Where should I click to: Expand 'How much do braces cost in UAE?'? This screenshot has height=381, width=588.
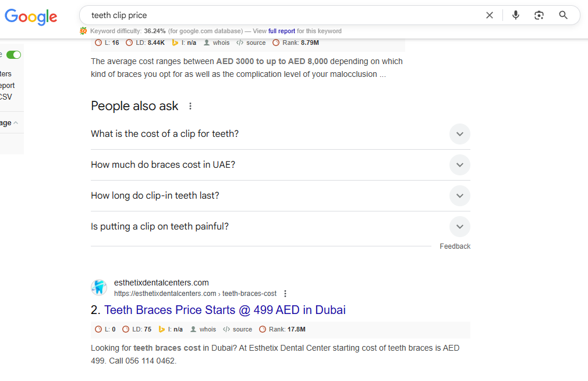pos(460,165)
